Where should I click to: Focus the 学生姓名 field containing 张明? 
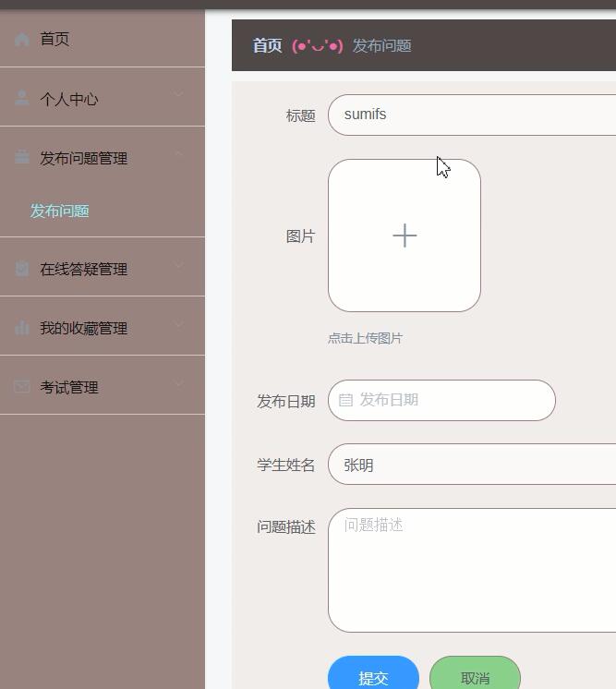click(x=472, y=464)
